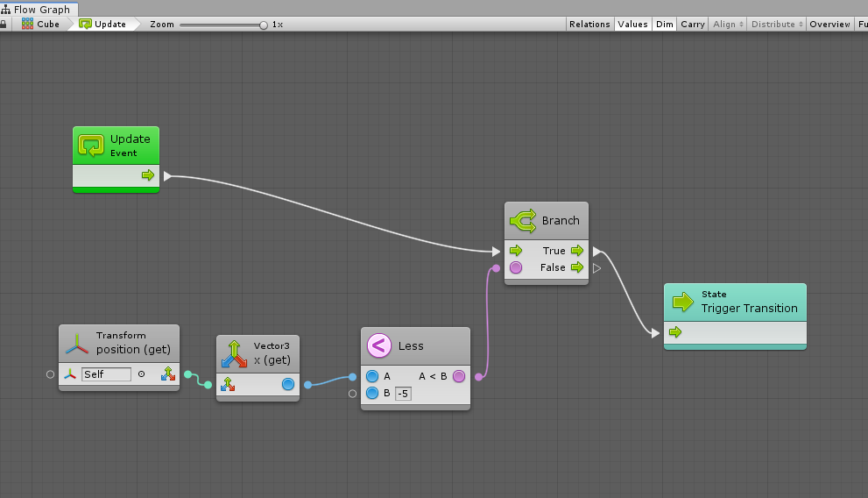Click the Branch node icon

click(523, 220)
